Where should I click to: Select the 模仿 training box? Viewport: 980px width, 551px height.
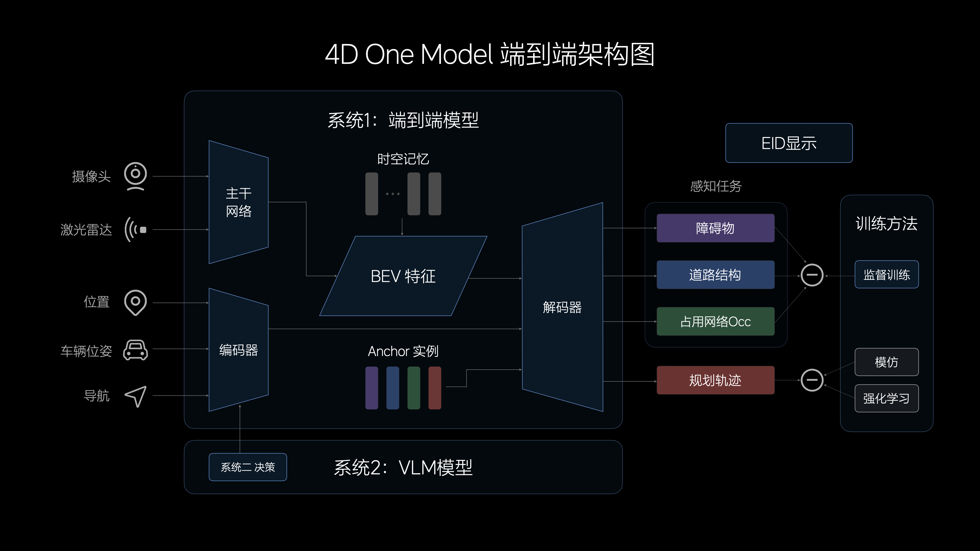pos(886,362)
